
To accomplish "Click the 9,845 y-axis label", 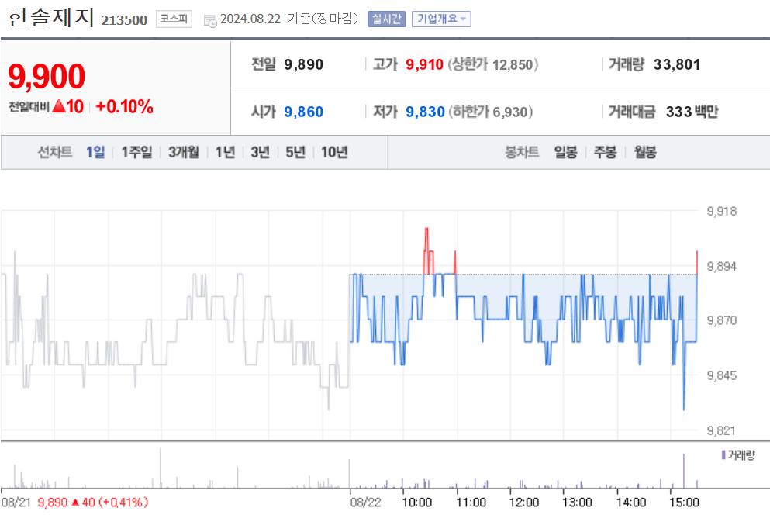I will point(721,376).
